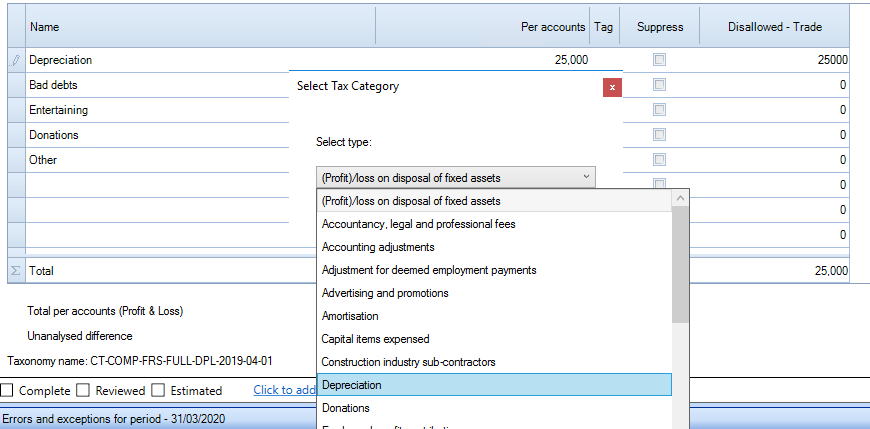
Task: Close the Select Tax Category dialog
Action: point(612,88)
